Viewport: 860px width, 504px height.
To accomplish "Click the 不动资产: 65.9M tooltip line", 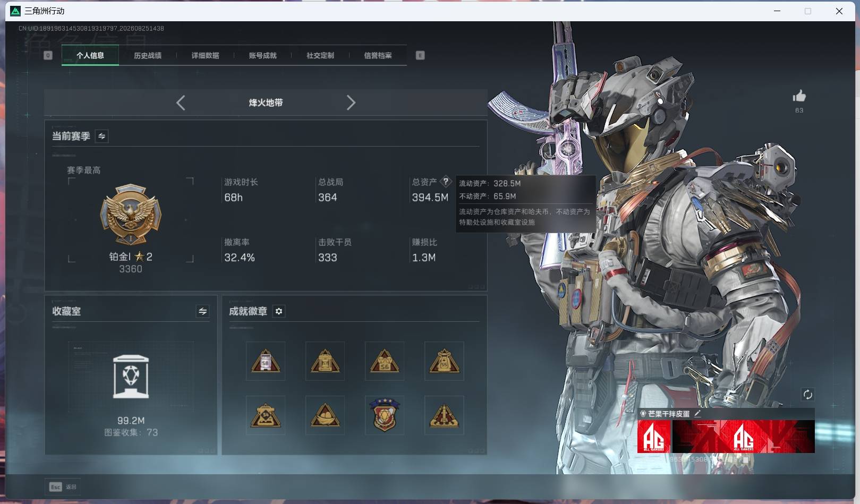I will pos(488,196).
